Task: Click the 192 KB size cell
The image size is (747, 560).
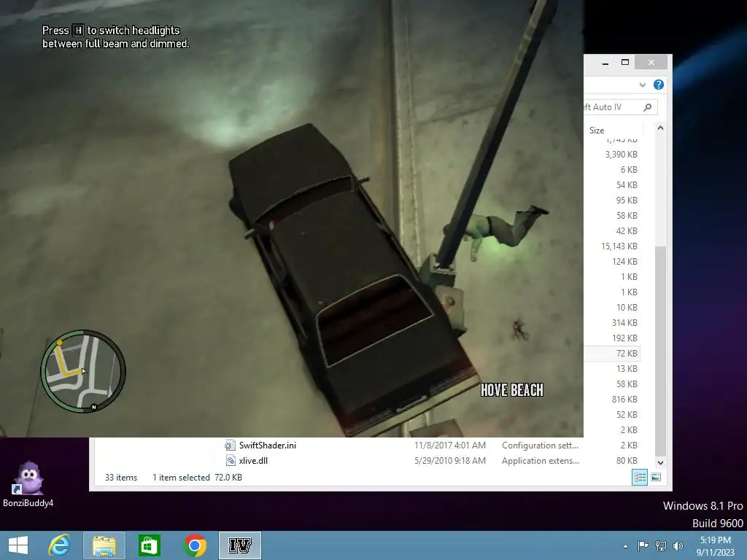Action: click(624, 338)
